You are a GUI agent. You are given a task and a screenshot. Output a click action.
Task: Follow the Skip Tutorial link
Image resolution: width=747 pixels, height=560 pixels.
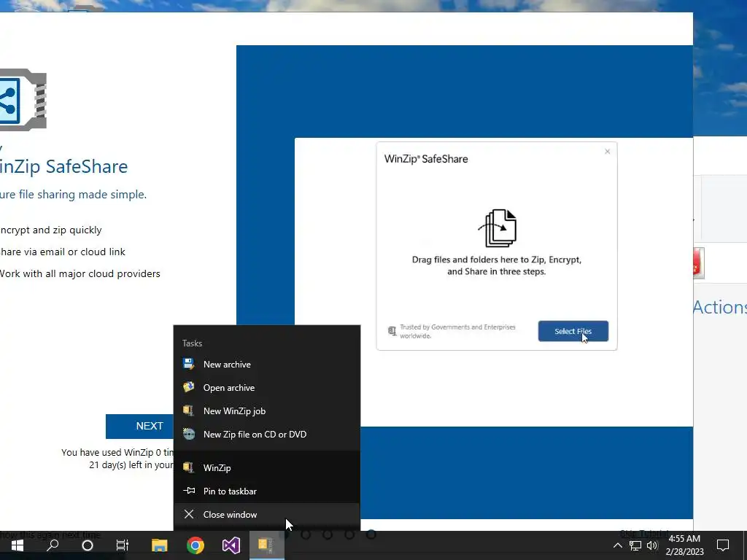[643, 533]
